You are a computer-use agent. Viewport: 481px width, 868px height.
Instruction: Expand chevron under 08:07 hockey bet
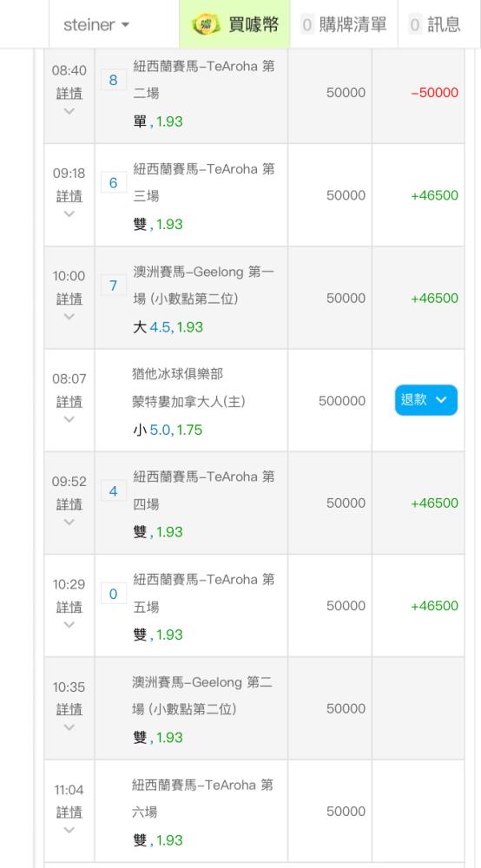pyautogui.click(x=69, y=419)
